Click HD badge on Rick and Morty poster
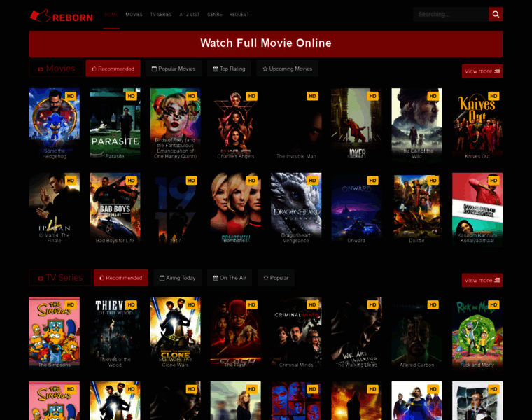532x420 pixels. click(493, 305)
